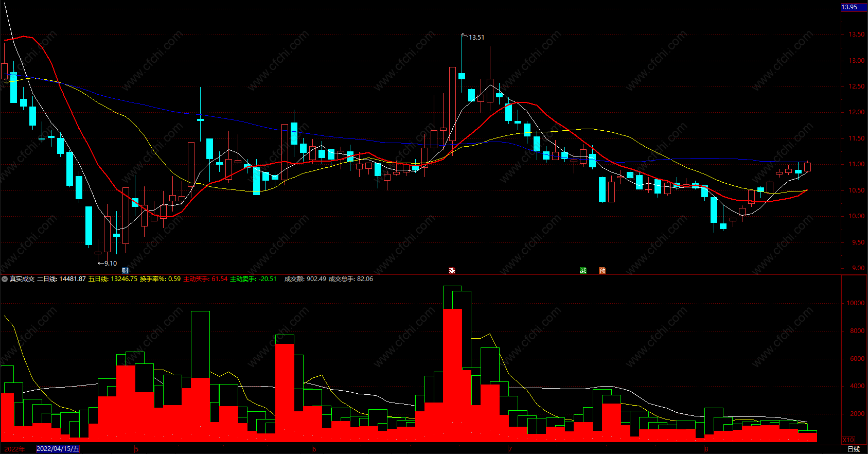The image size is (868, 454).
Task: Select the 日线 period label
Action: (854, 449)
